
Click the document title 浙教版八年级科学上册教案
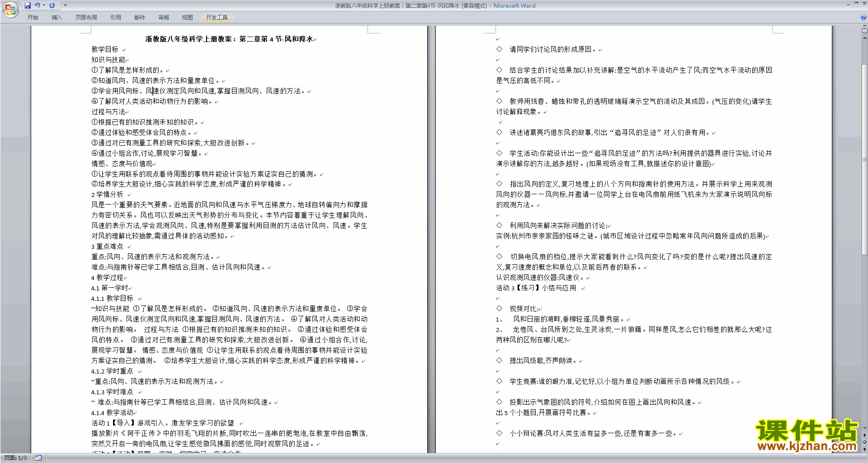pos(229,39)
